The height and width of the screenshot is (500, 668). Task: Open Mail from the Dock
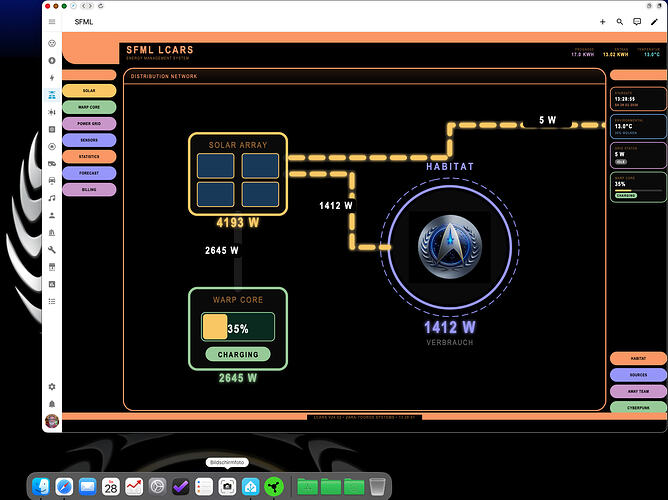(88, 486)
